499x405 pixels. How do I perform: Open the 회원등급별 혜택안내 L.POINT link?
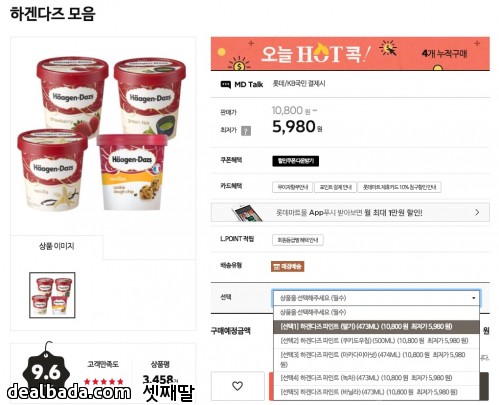(298, 240)
